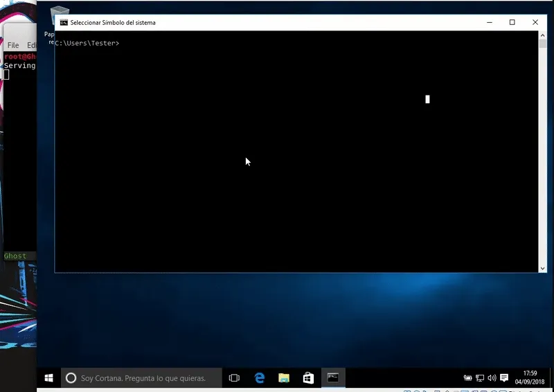554x392 pixels.
Task: Click the network status tray icon
Action: pos(480,378)
